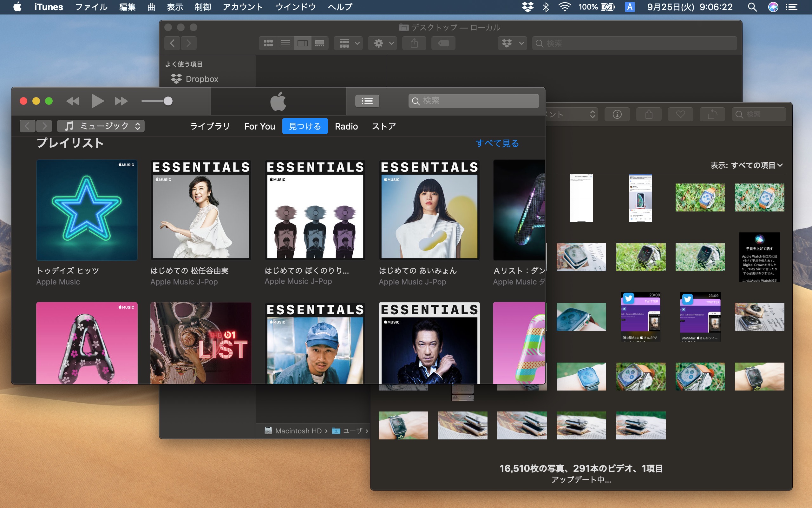Click Dropbox icon in menu bar

528,7
